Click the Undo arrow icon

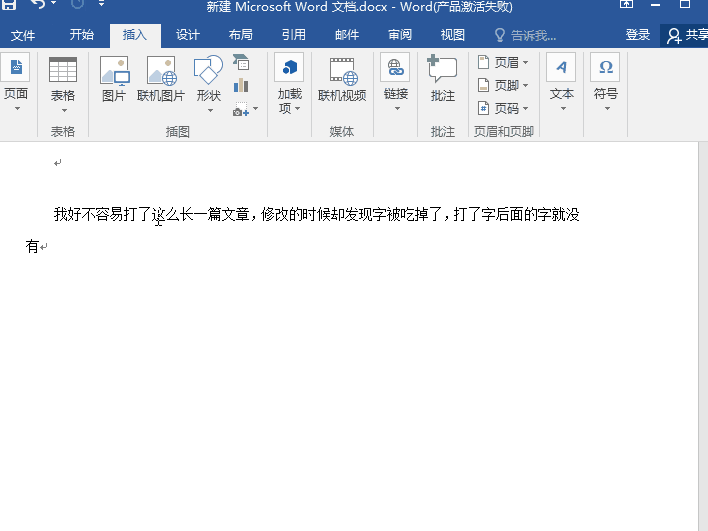coord(38,5)
